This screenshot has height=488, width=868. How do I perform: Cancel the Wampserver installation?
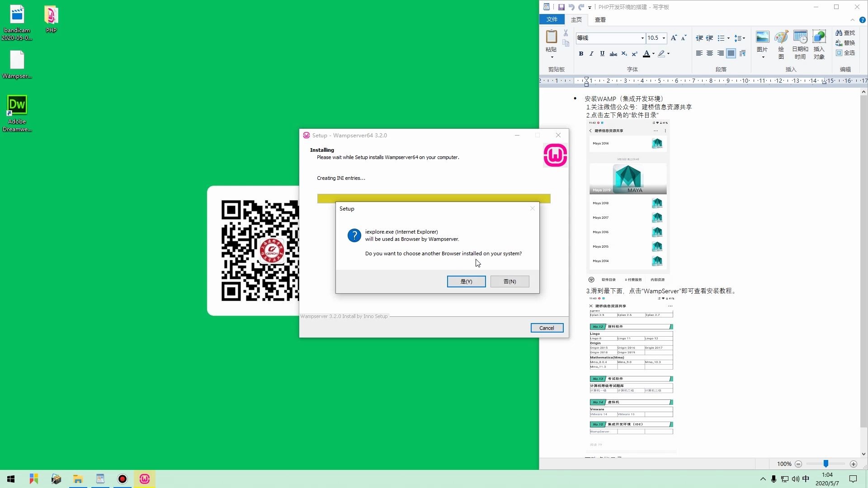click(547, 328)
